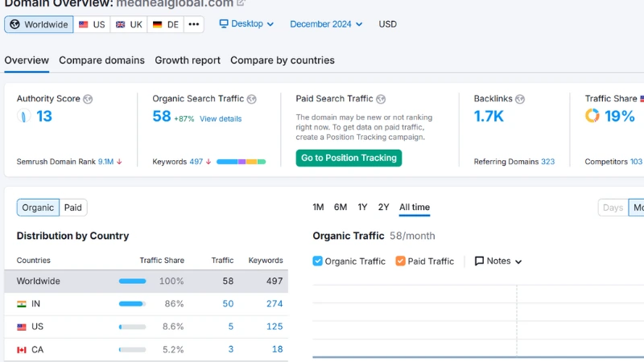Select the US flag database
This screenshot has height=362, width=644.
(x=92, y=24)
